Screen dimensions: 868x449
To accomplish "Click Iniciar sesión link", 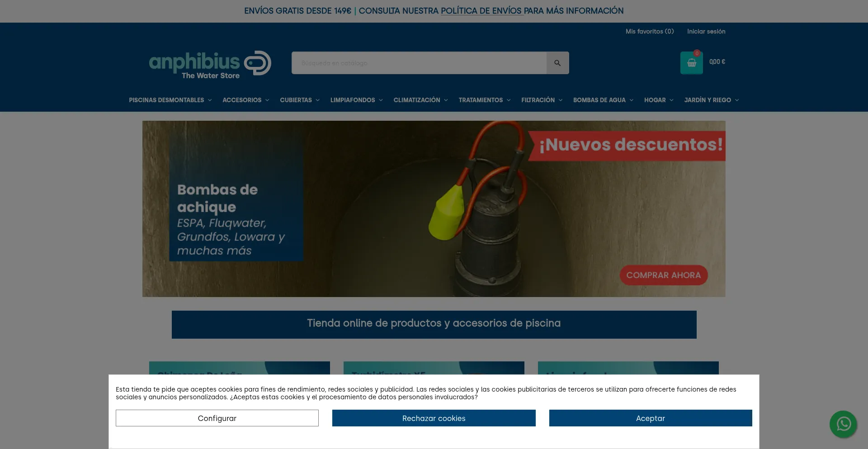I will tap(706, 31).
